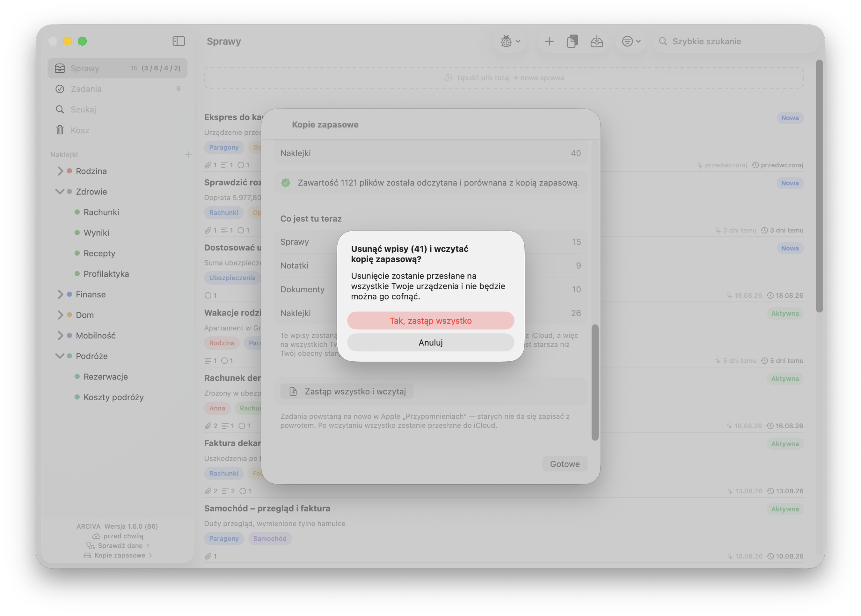
Task: Click the Finanse blue color dot
Action: pos(70,294)
